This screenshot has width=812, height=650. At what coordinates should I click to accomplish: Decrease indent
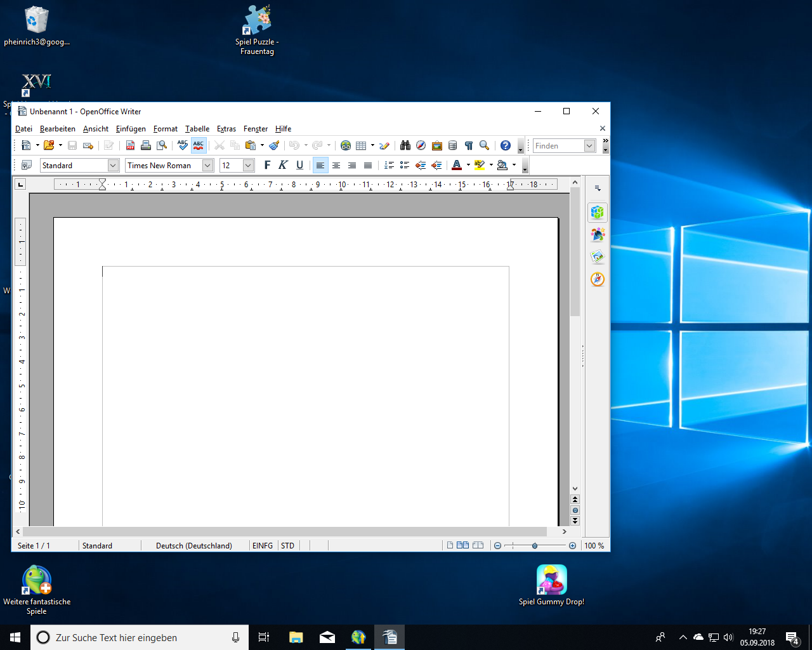(x=421, y=165)
